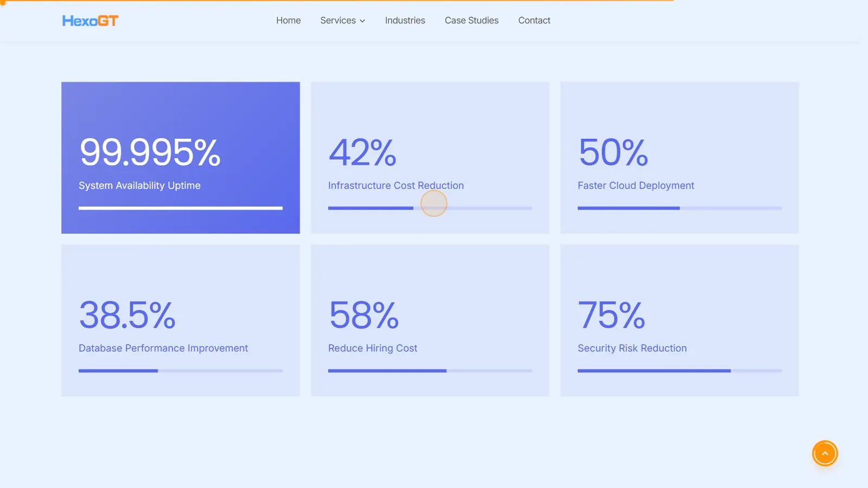Click the HexoGT logo
Image resolution: width=868 pixels, height=488 pixels.
coord(90,21)
